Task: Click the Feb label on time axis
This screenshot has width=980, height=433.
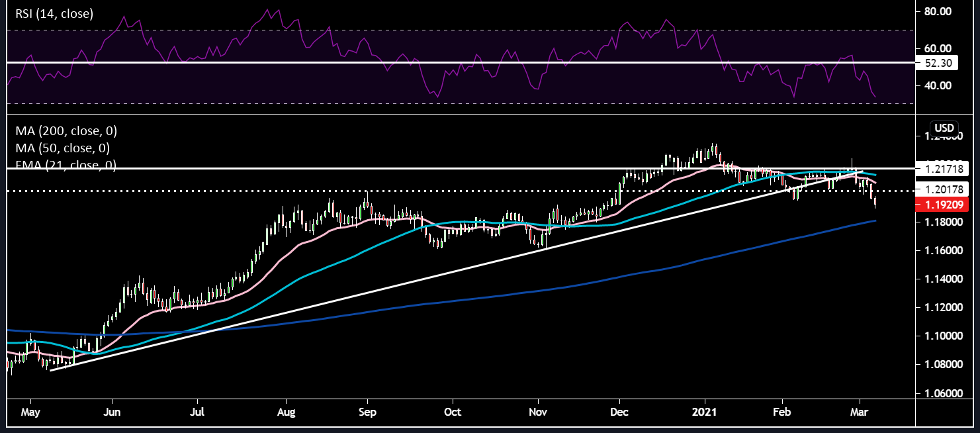Action: click(x=782, y=411)
